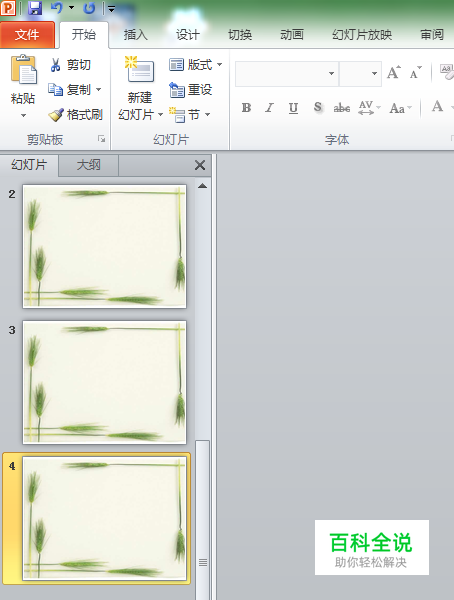The width and height of the screenshot is (454, 600).
Task: Click the slide pane scroll up arrow
Action: [x=203, y=186]
